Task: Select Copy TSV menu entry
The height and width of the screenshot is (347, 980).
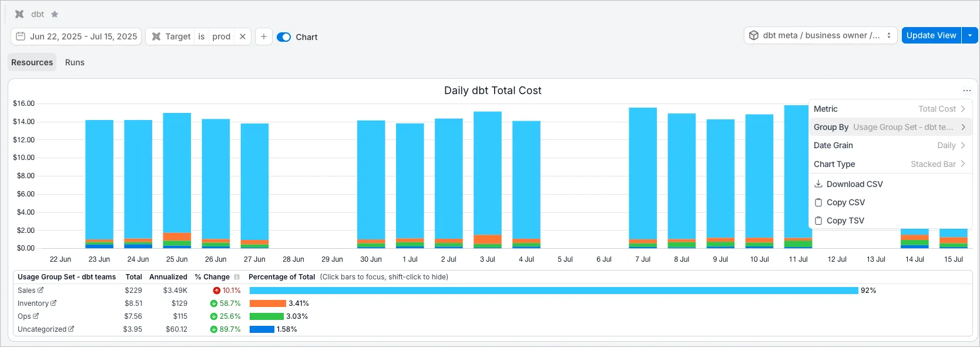Action: pos(890,221)
